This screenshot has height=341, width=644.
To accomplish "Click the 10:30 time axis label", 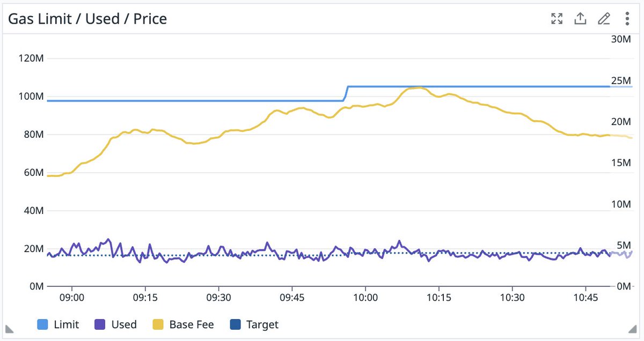I will pyautogui.click(x=512, y=297).
